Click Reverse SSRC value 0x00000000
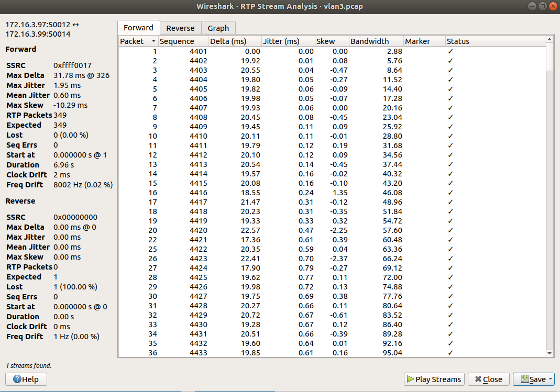This screenshot has height=392, width=560. coord(75,217)
